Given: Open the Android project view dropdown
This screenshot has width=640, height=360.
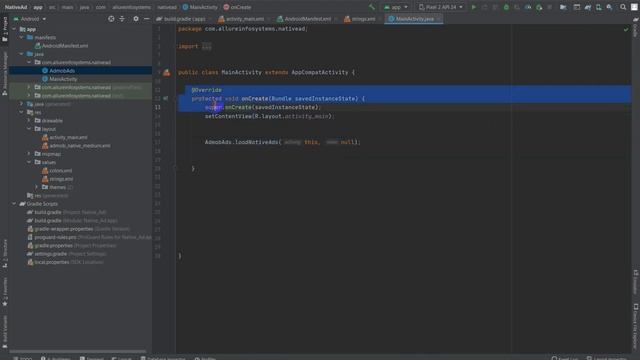Looking at the screenshot, I should (29, 19).
